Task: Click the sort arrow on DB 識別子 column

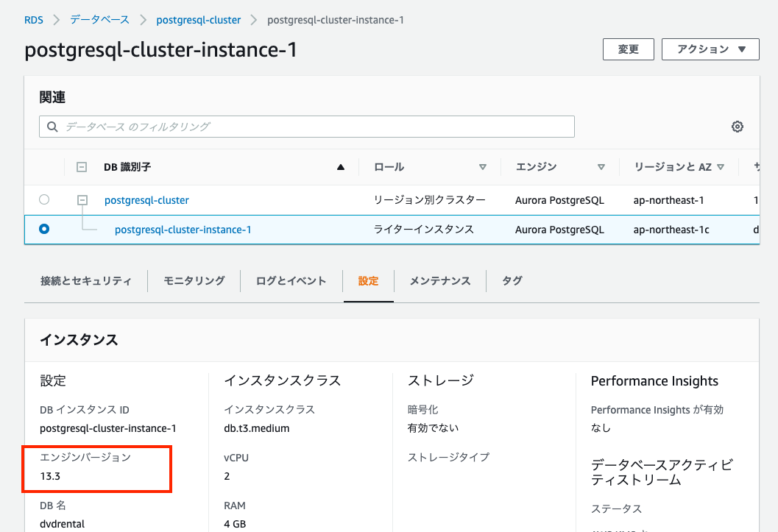Action: coord(340,166)
